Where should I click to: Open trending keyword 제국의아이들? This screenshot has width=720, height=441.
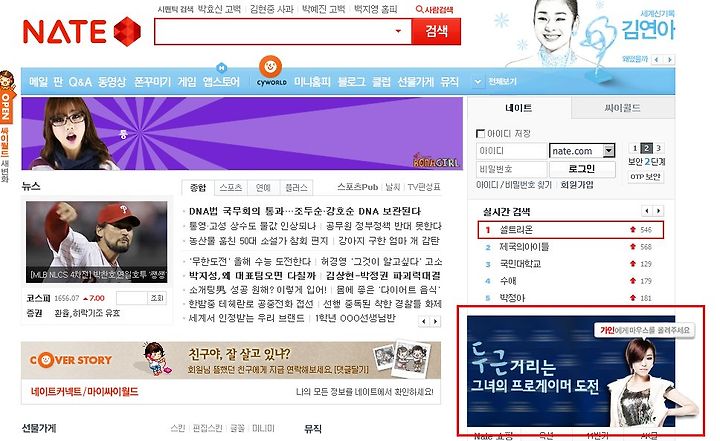tap(524, 247)
